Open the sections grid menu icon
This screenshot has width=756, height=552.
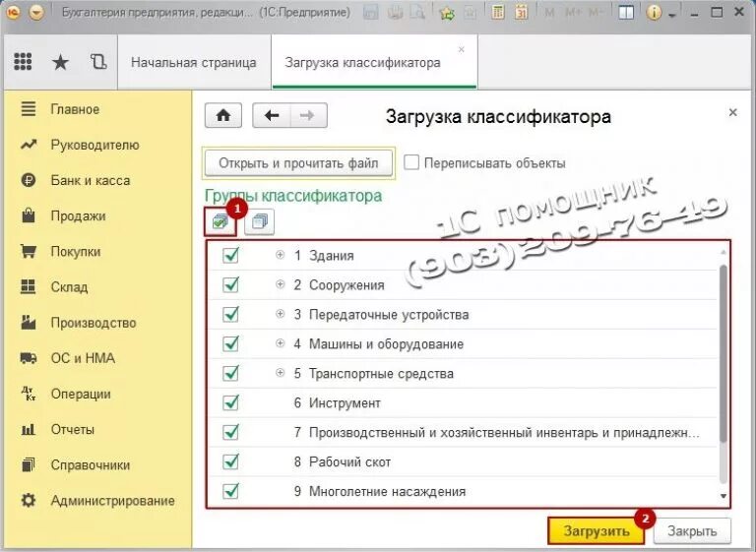pos(23,62)
